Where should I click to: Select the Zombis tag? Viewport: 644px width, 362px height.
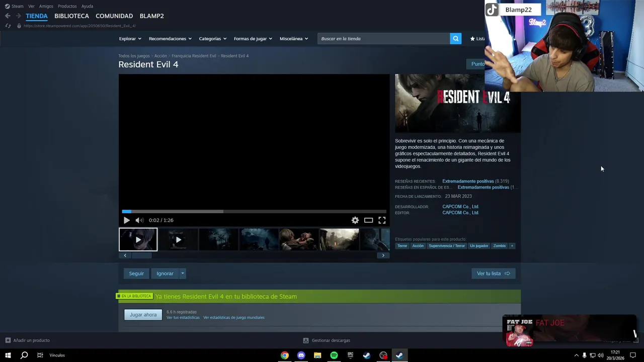[500, 246]
